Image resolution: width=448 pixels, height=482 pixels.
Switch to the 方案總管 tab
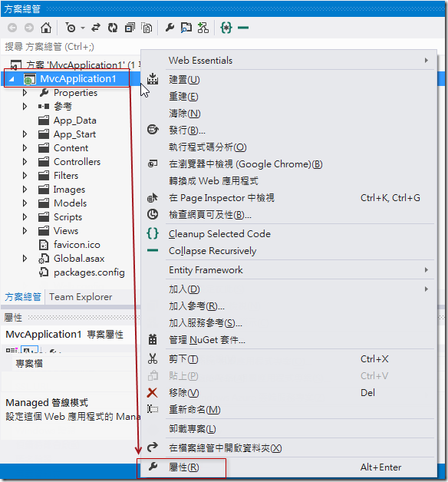(23, 297)
